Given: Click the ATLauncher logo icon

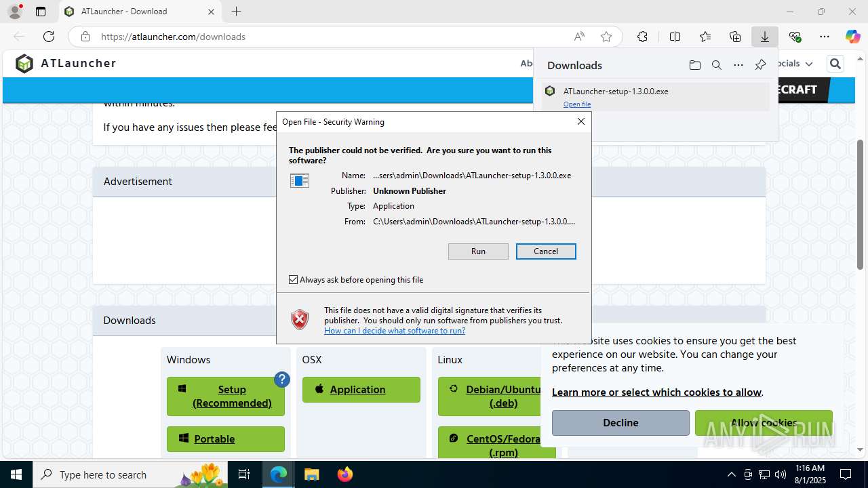Looking at the screenshot, I should pyautogui.click(x=24, y=64).
